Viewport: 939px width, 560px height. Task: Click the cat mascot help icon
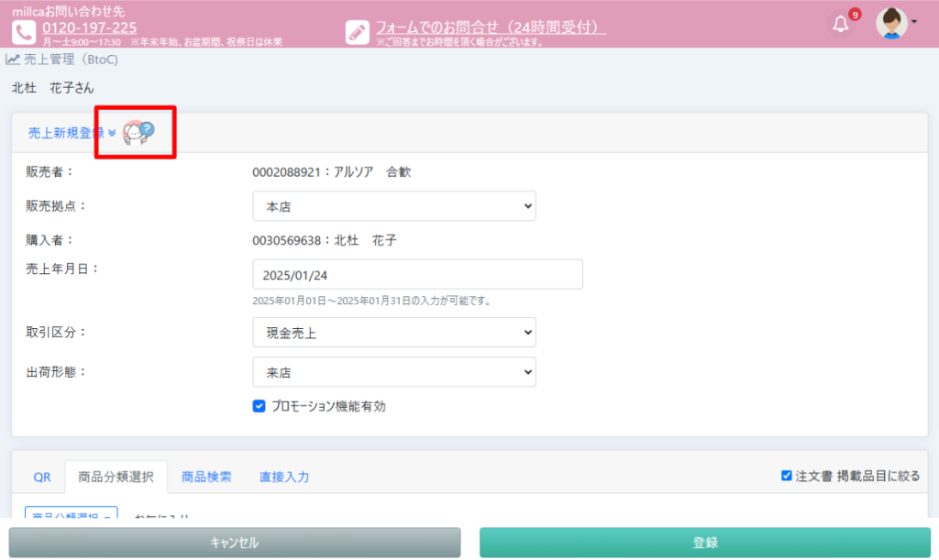coord(138,133)
